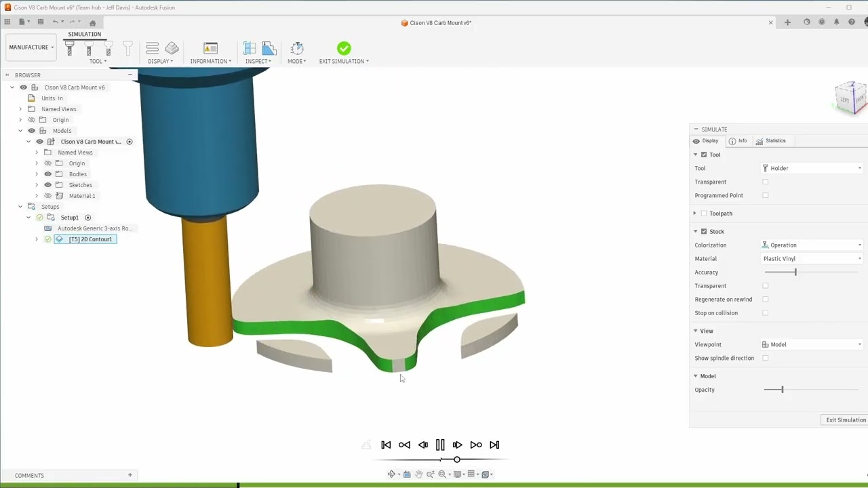This screenshot has height=488, width=868.
Task: Step backward one move
Action: pyautogui.click(x=422, y=445)
